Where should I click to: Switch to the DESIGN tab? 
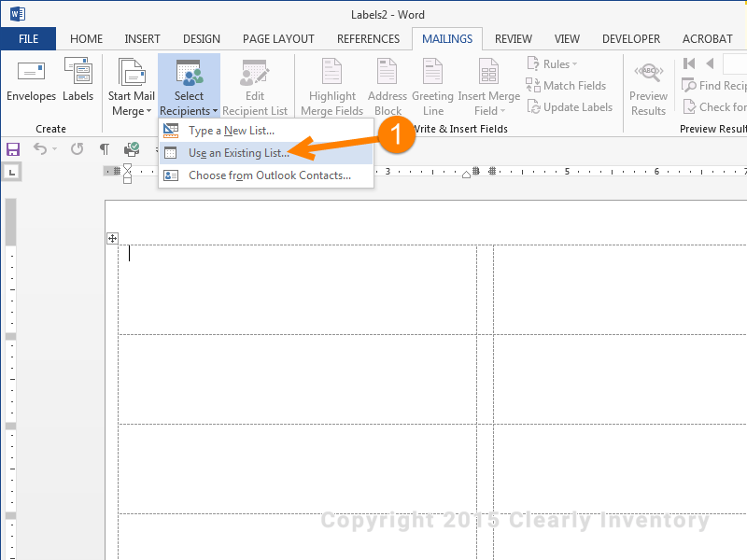tap(202, 39)
